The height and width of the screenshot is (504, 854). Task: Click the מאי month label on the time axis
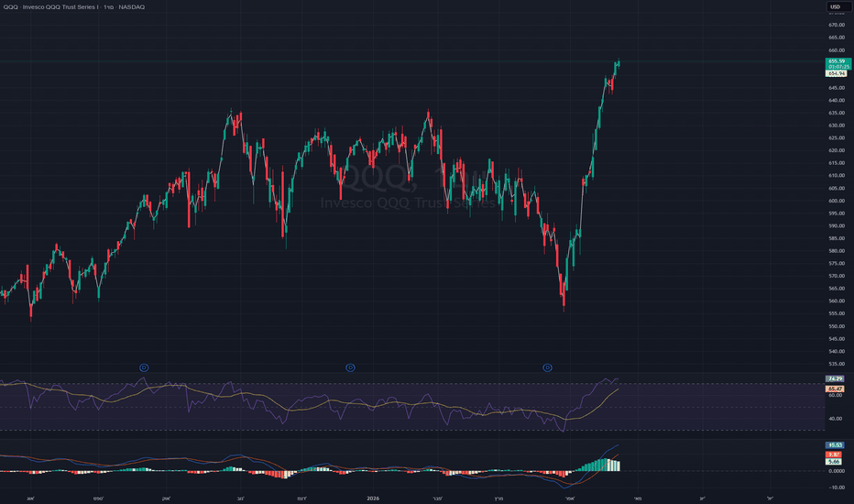pyautogui.click(x=638, y=499)
